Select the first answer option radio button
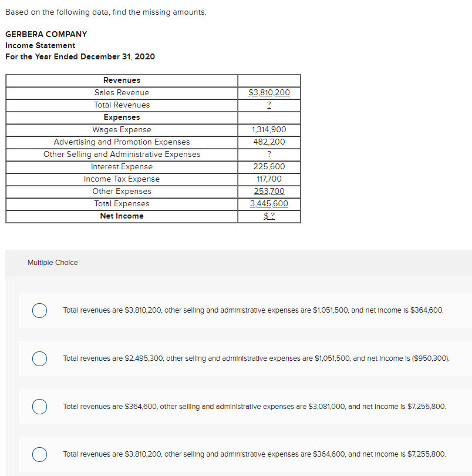Viewport: 472px width, 476px height. pos(39,310)
